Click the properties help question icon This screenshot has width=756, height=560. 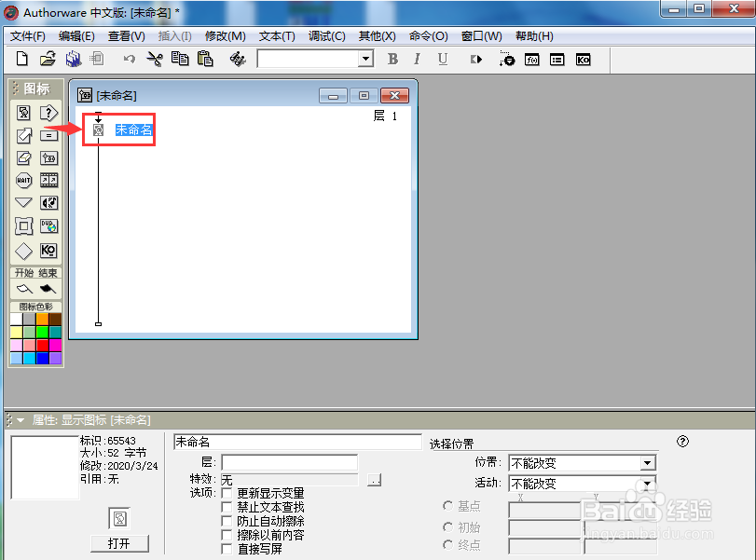(682, 442)
